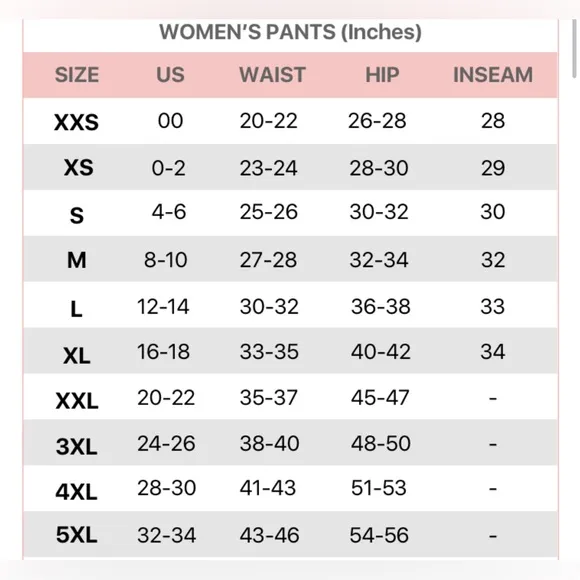Click the 5XL size label

point(77,535)
